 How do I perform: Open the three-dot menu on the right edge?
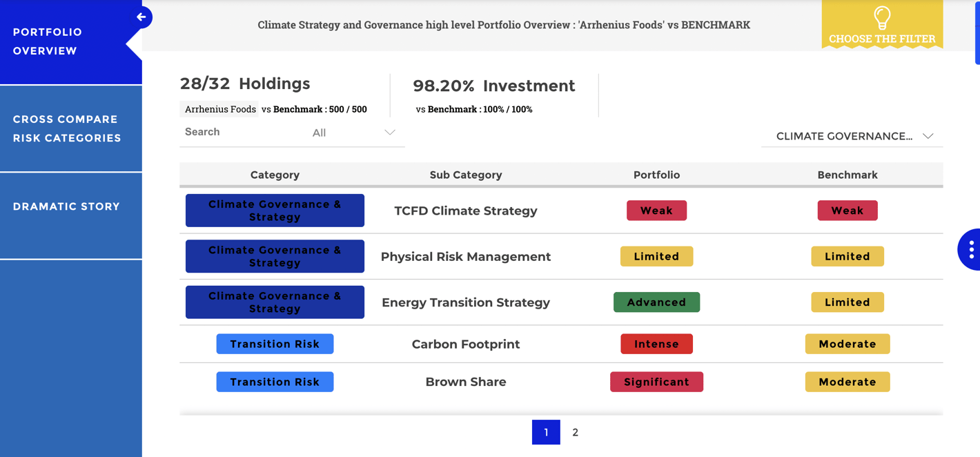pyautogui.click(x=971, y=249)
